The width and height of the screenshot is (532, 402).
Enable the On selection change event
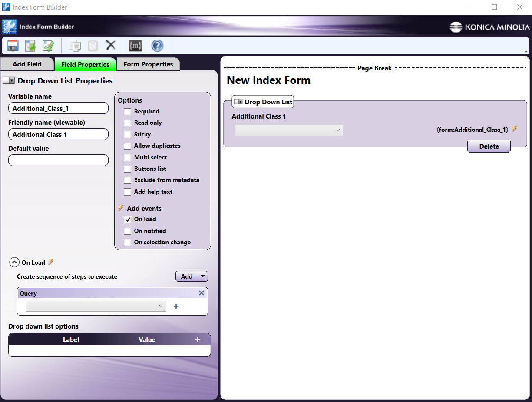click(127, 243)
